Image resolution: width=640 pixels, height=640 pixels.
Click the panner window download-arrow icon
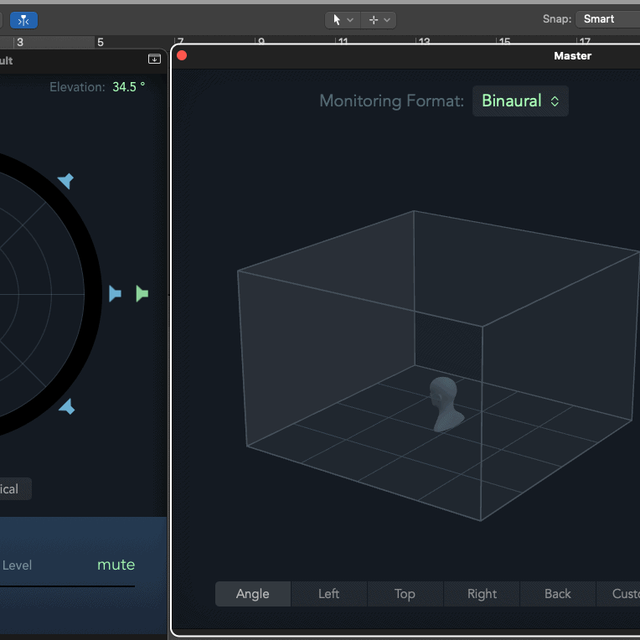[154, 59]
